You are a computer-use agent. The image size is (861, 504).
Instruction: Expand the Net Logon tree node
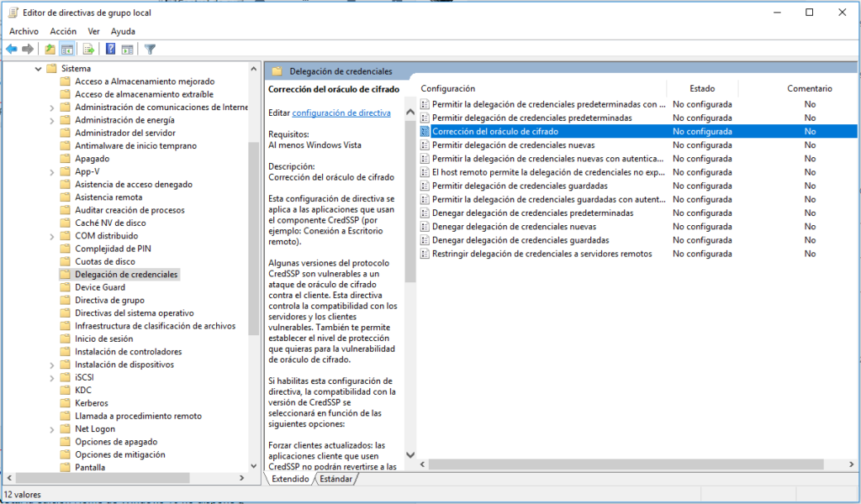pyautogui.click(x=52, y=429)
